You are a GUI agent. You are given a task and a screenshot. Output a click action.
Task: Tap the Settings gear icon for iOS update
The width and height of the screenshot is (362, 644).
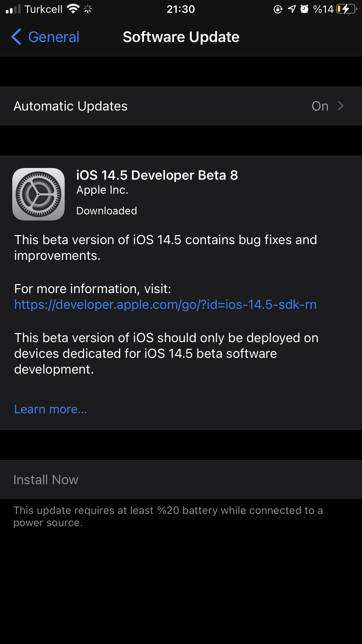coord(38,194)
